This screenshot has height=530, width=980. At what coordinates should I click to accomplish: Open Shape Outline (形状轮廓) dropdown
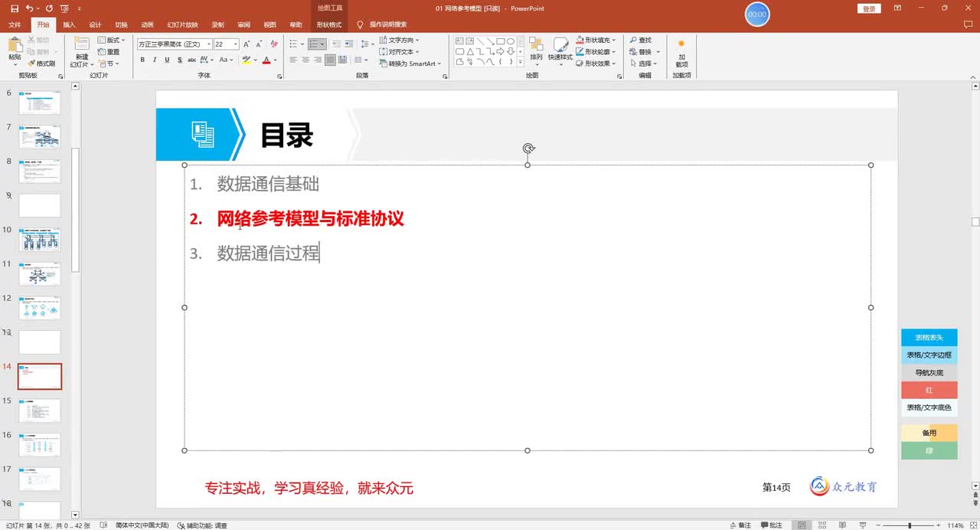click(597, 52)
